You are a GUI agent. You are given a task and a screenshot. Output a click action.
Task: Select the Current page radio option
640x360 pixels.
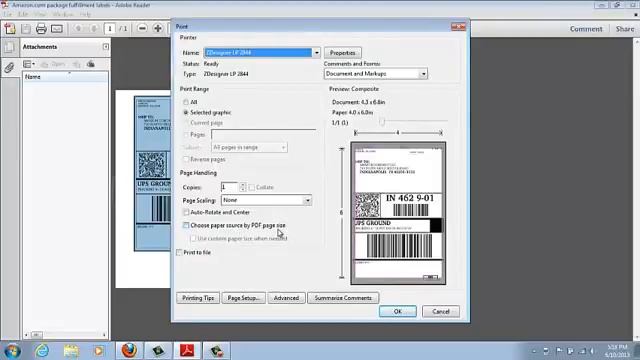click(186, 122)
